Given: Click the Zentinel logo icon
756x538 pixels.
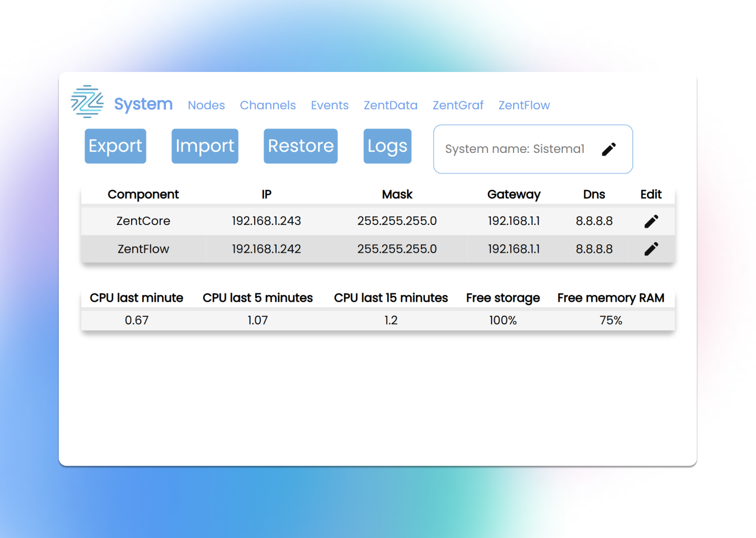Looking at the screenshot, I should pos(87,101).
